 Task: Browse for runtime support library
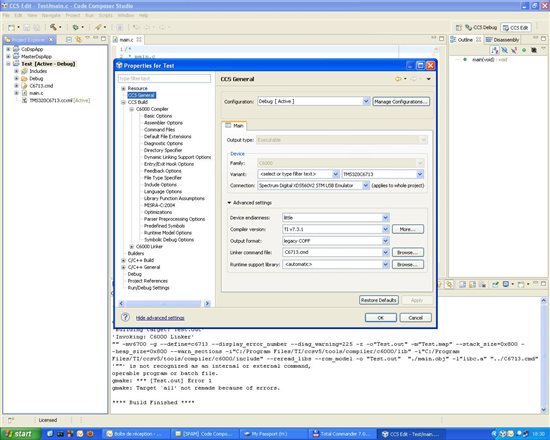pos(408,265)
